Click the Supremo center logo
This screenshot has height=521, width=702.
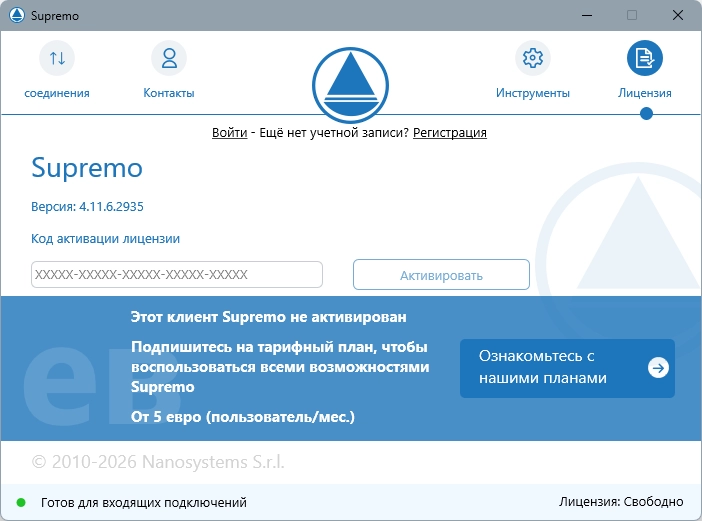(x=351, y=85)
